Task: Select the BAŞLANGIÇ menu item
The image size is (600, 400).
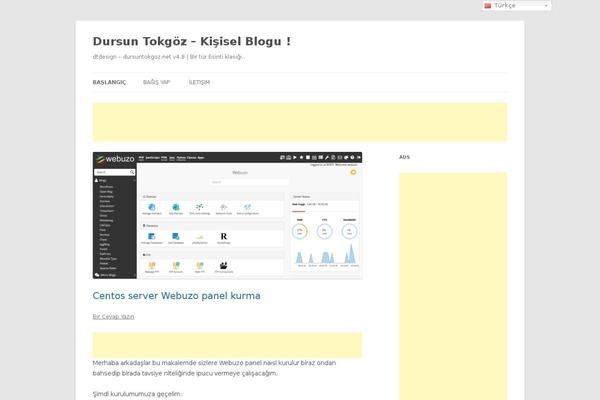Action: click(x=109, y=82)
